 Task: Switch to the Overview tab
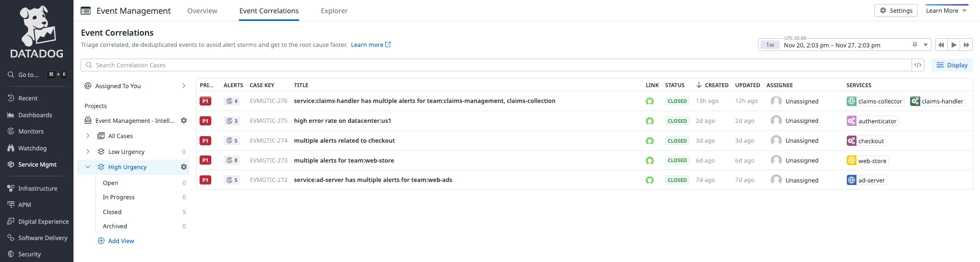click(x=202, y=11)
